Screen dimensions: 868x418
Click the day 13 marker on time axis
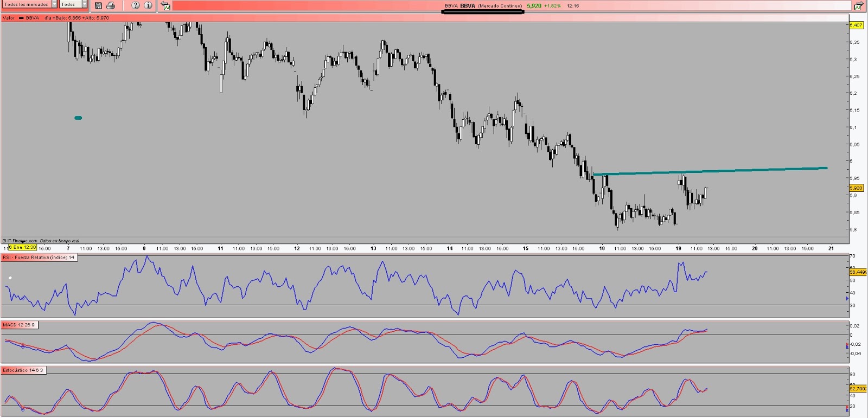pyautogui.click(x=373, y=248)
